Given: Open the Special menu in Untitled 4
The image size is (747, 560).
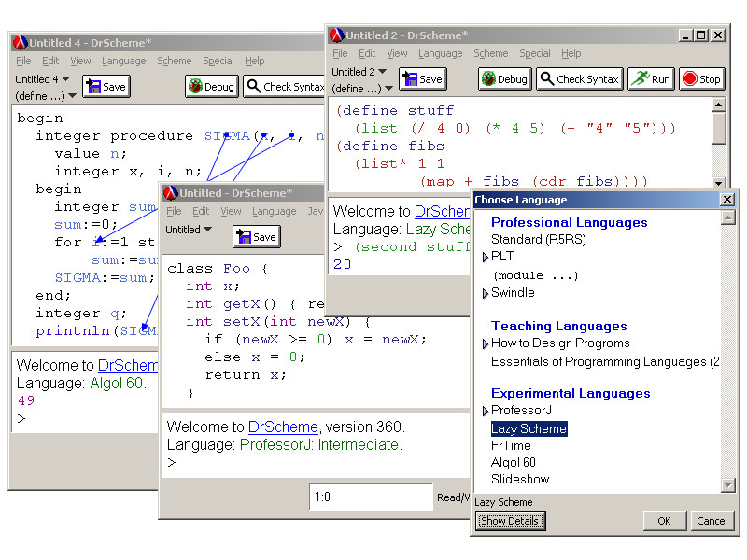Looking at the screenshot, I should coord(218,62).
